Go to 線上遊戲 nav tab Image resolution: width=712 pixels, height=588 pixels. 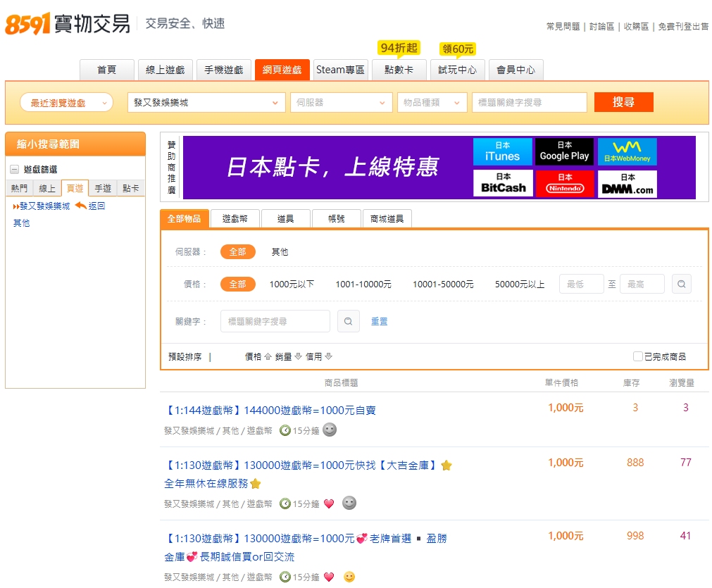point(165,70)
